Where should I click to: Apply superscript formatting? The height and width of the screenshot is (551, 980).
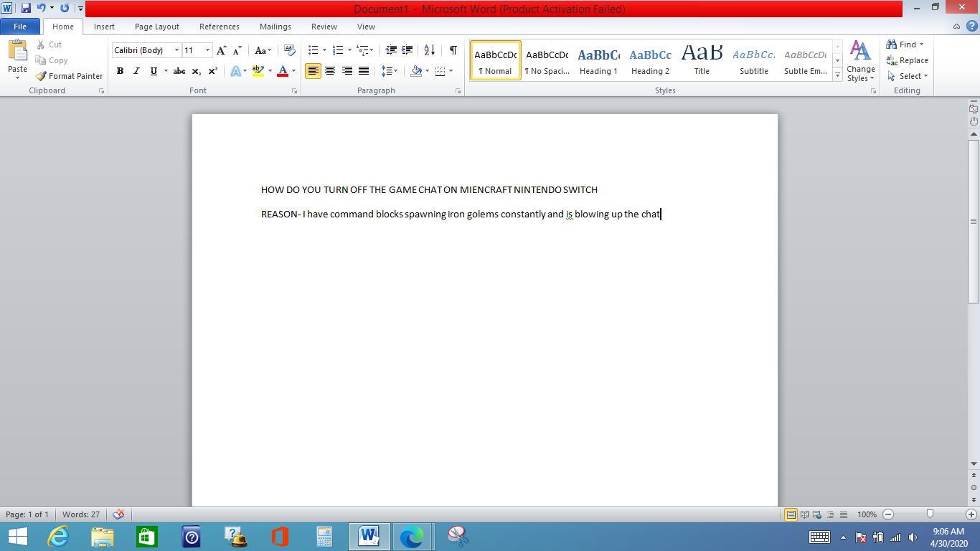212,71
